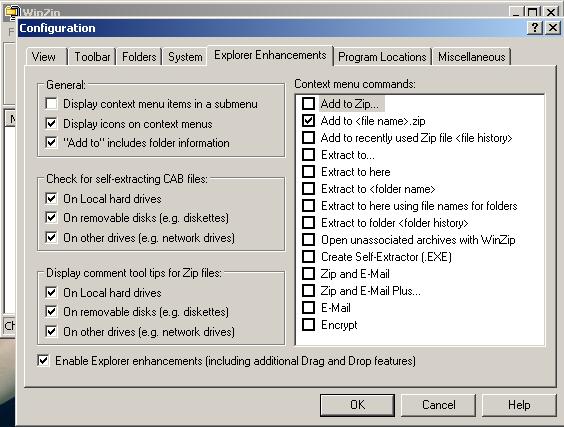This screenshot has width=564, height=427.
Task: Uncheck Display icons on context menus
Action: coord(51,124)
